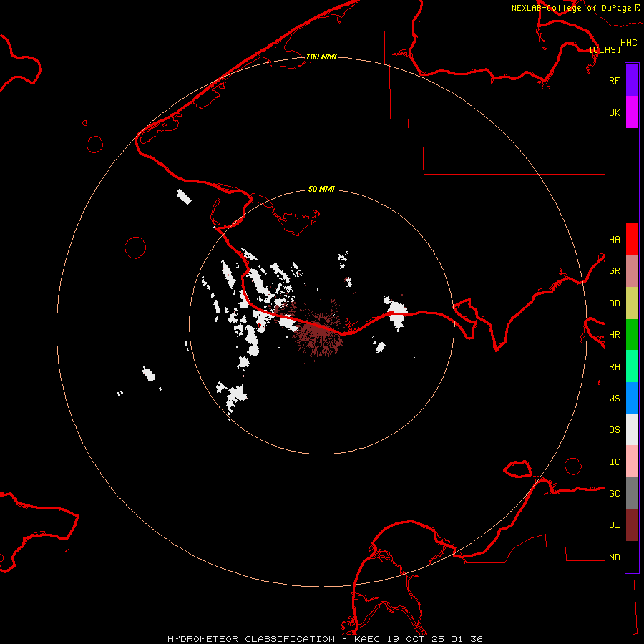Click the ND legend label
Screen dimensions: 644x644
point(614,557)
